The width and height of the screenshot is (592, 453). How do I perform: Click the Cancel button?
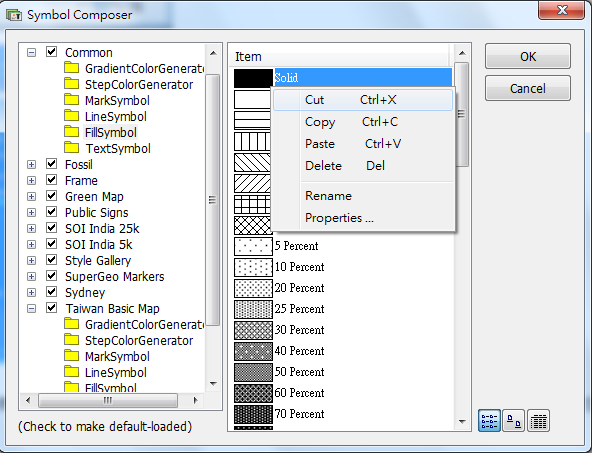pyautogui.click(x=527, y=88)
